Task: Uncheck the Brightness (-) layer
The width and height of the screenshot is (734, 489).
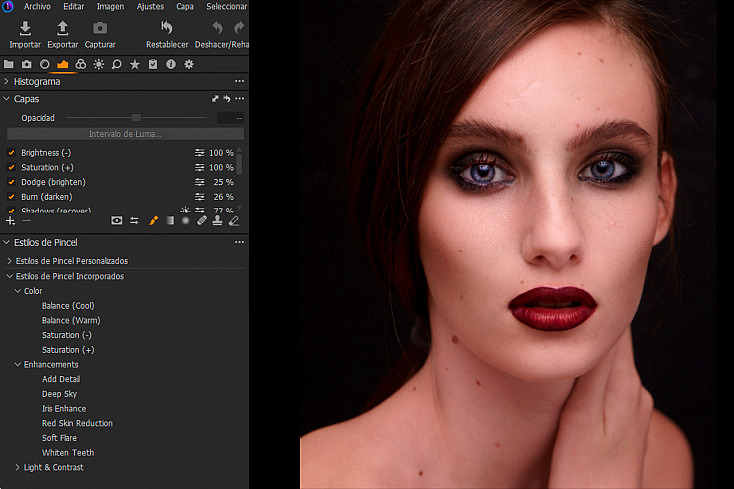Action: pos(11,153)
